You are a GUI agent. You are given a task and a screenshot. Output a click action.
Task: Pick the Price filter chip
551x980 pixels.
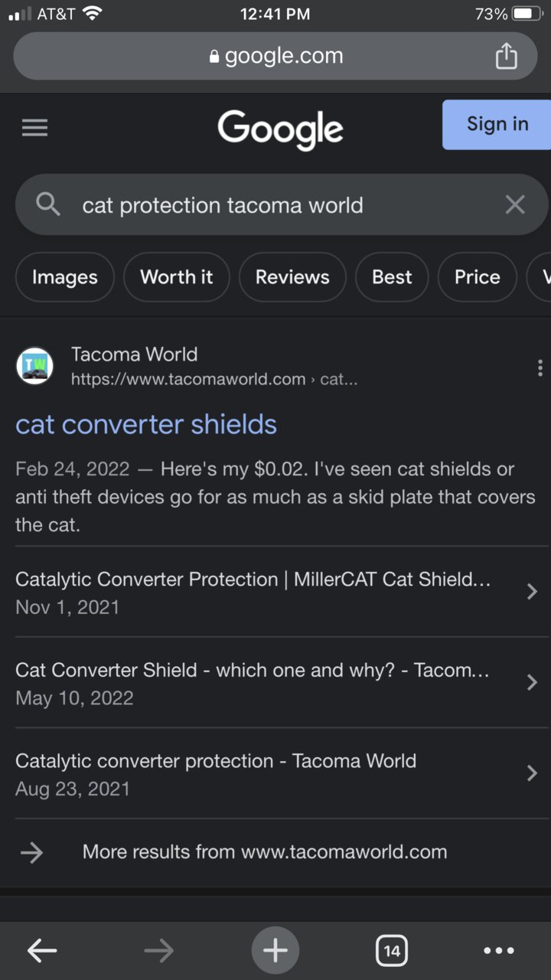(x=478, y=277)
